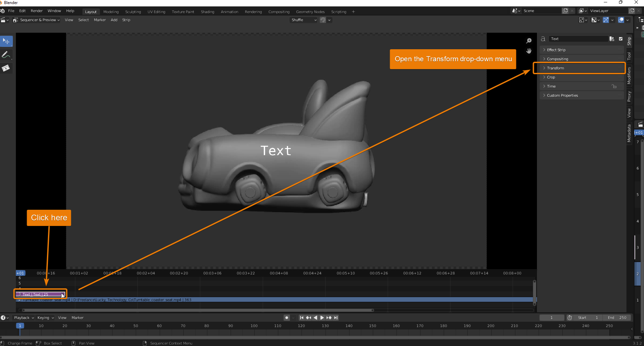The width and height of the screenshot is (644, 346).
Task: Open the Strip menu in sequencer header
Action: pyautogui.click(x=126, y=20)
